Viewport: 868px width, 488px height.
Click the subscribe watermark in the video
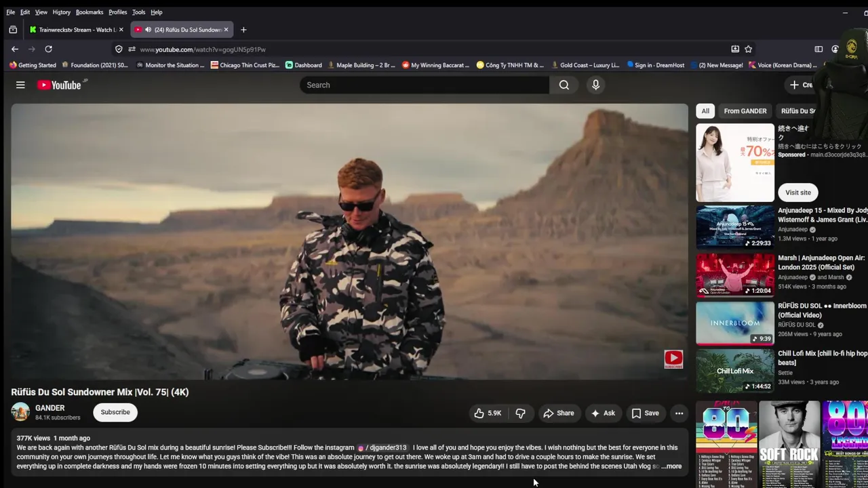(673, 359)
